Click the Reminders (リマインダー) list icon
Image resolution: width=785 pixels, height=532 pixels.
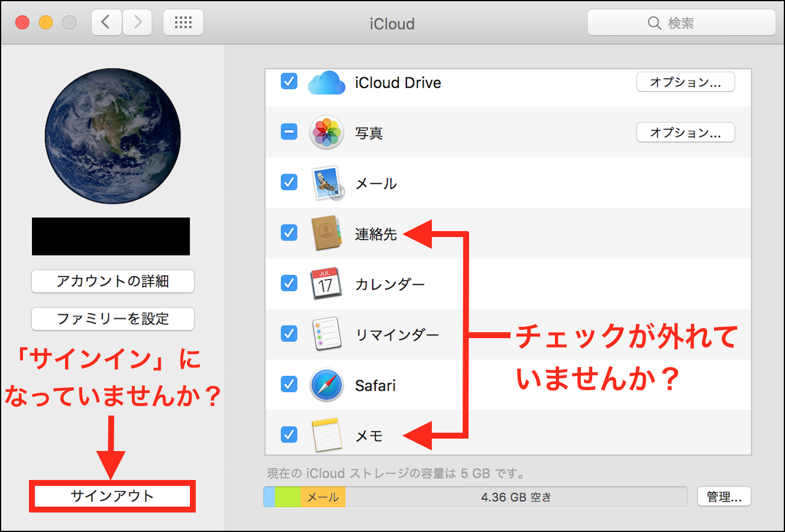point(326,334)
